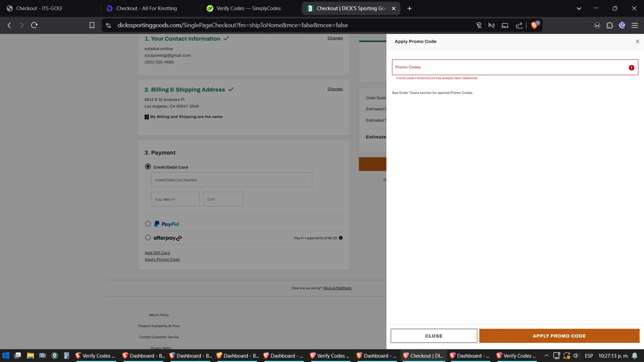644x362 pixels.
Task: Change Billing & Shipping Address
Action: [335, 89]
